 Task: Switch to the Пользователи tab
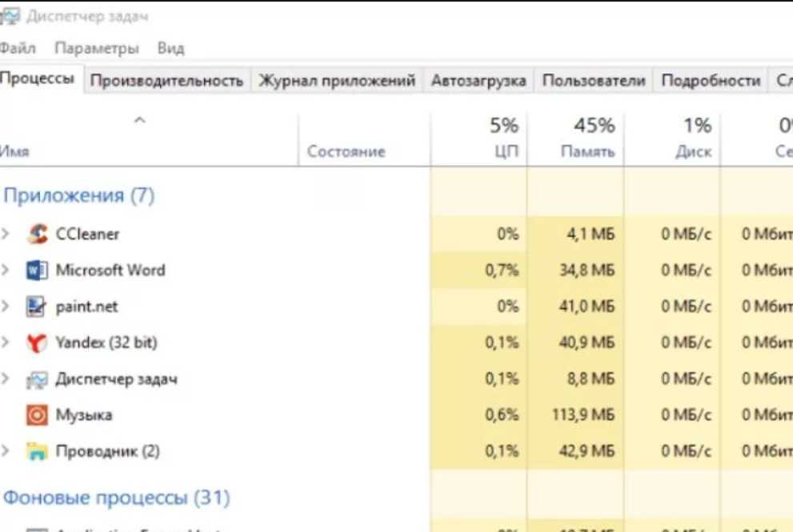[x=594, y=81]
